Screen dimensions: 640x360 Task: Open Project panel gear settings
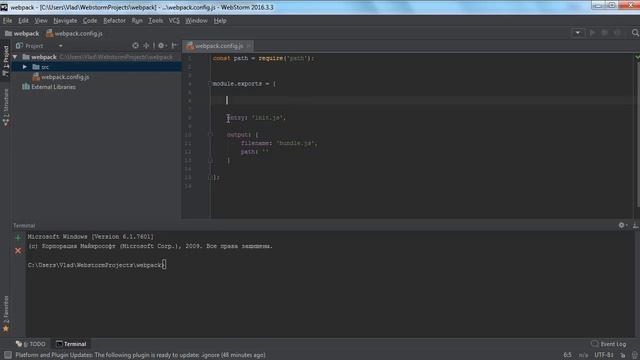162,46
